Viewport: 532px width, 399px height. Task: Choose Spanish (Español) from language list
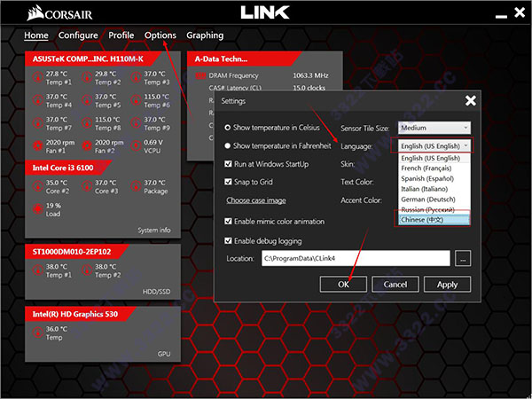click(x=434, y=178)
